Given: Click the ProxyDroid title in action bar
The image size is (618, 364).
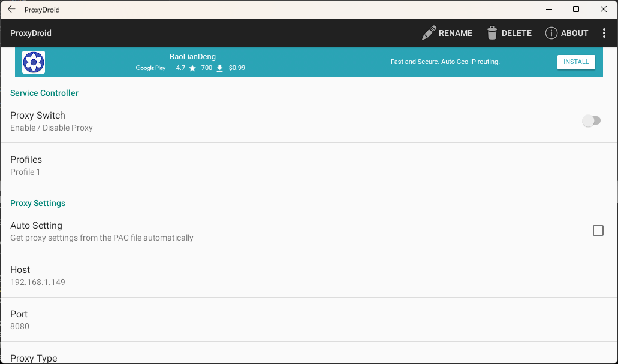Looking at the screenshot, I should point(31,33).
